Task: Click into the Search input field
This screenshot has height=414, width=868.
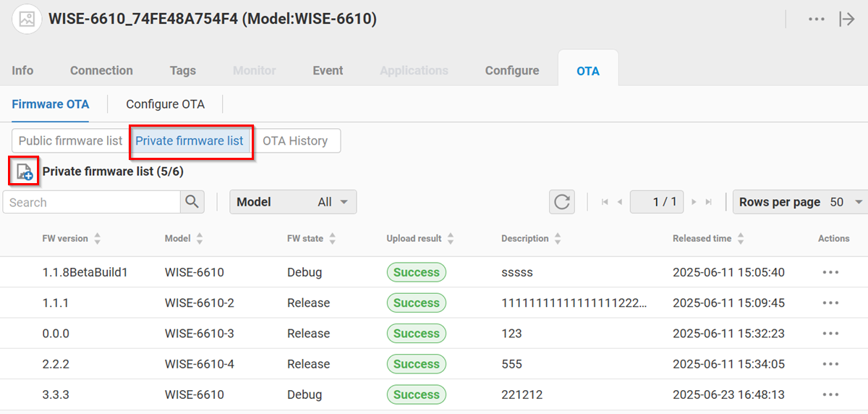Action: (91, 202)
